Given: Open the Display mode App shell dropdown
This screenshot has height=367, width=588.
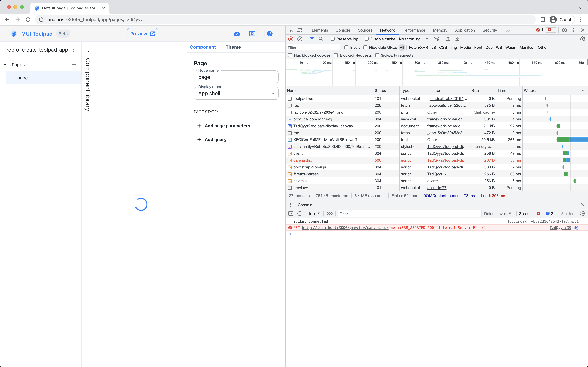Looking at the screenshot, I should pyautogui.click(x=236, y=93).
